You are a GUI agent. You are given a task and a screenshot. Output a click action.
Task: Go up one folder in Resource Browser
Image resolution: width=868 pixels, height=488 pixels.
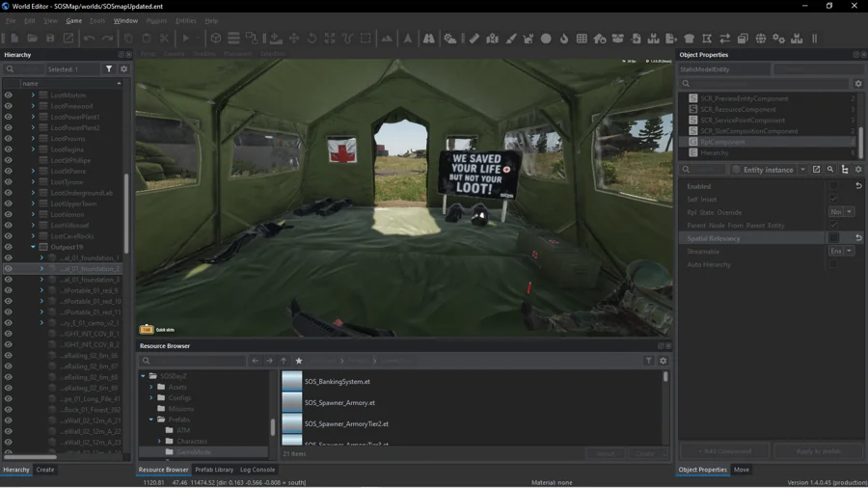pos(284,361)
